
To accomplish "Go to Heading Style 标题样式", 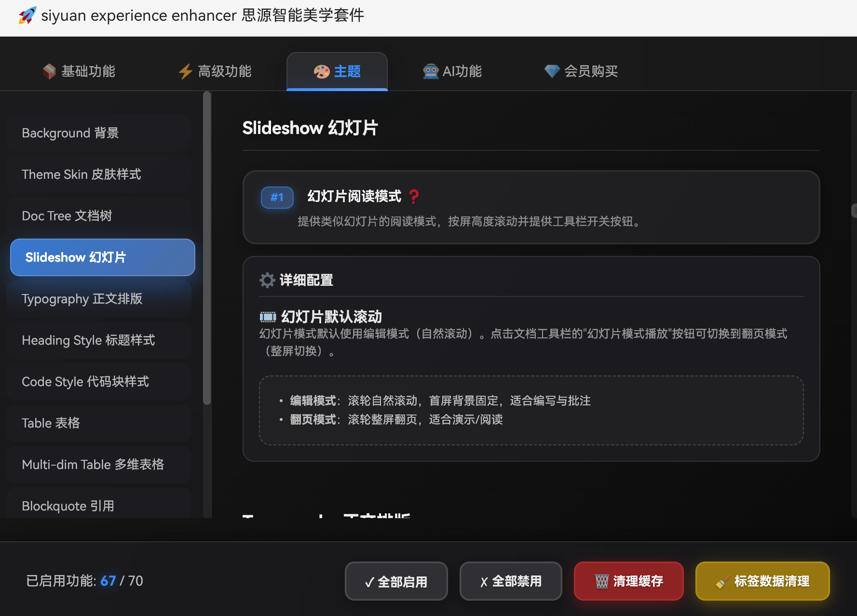I will 99,340.
